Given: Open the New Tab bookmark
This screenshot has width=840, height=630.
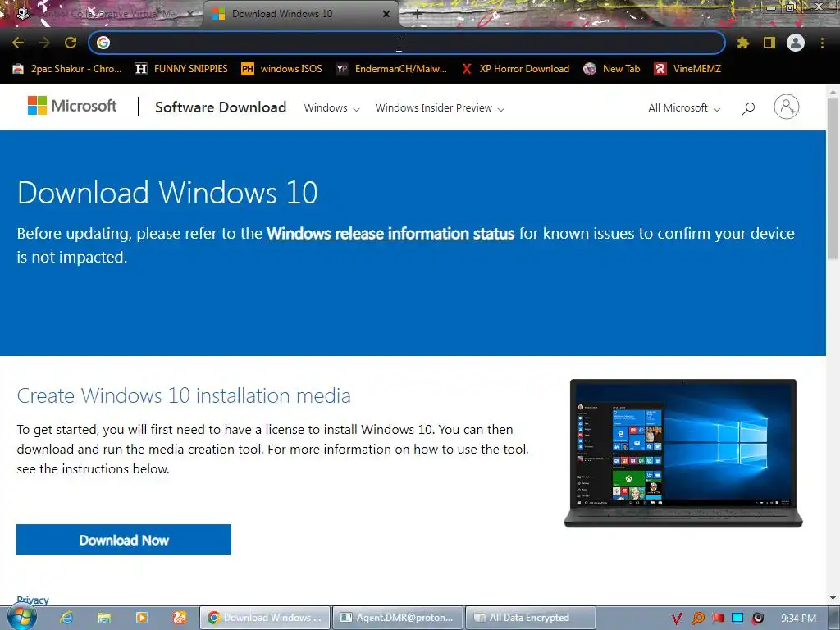Looking at the screenshot, I should tap(612, 69).
